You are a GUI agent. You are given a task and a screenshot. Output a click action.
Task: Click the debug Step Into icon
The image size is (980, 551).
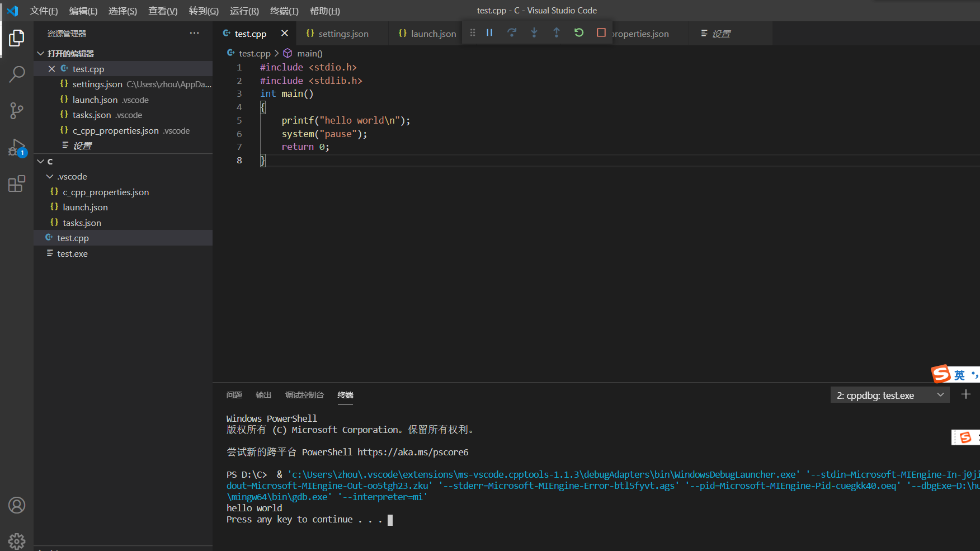(x=534, y=33)
